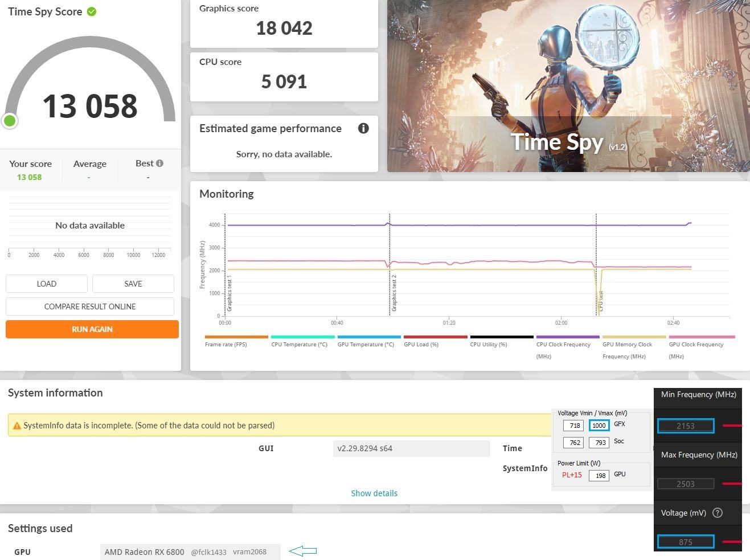Click the CPU score 5 091 value

[x=284, y=81]
